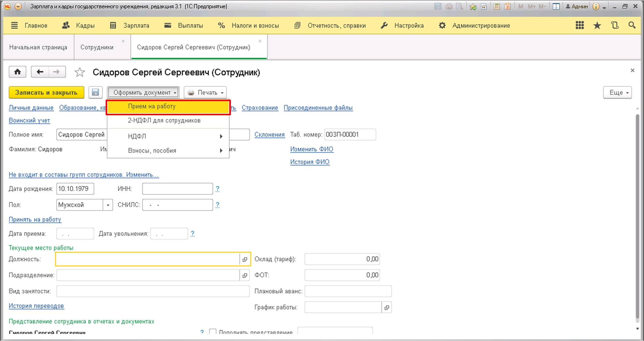Screen dimensions: 644x341
Task: Open favorites black star in section bar
Action: coord(597,26)
